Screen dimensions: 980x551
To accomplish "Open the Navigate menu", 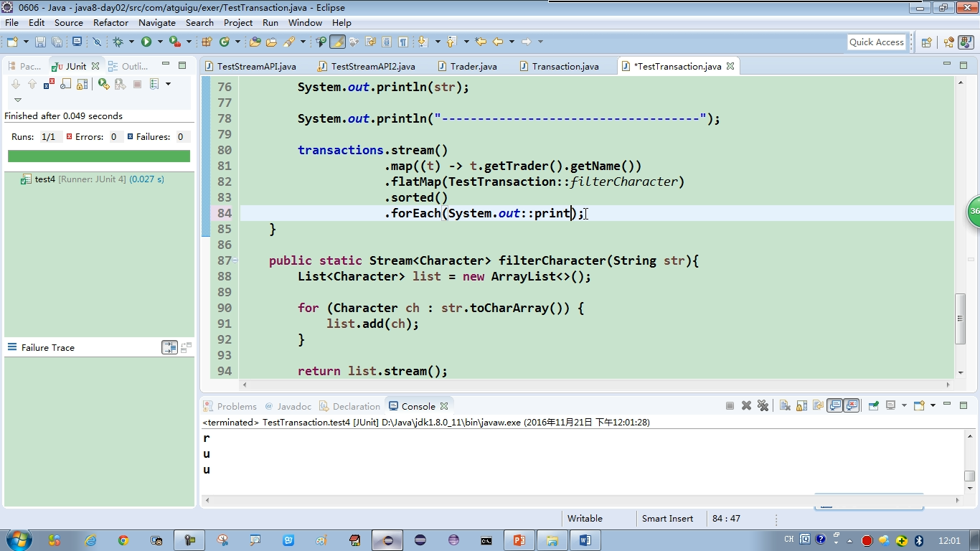I will 156,22.
